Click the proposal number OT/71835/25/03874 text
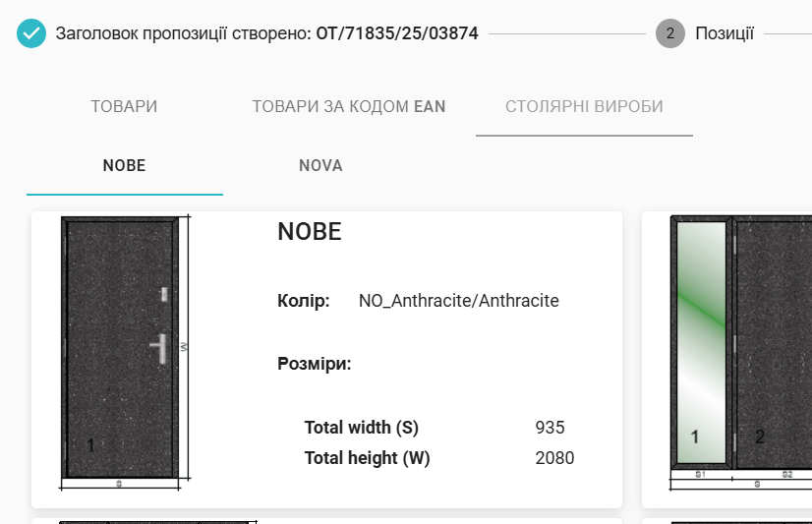 click(x=397, y=33)
